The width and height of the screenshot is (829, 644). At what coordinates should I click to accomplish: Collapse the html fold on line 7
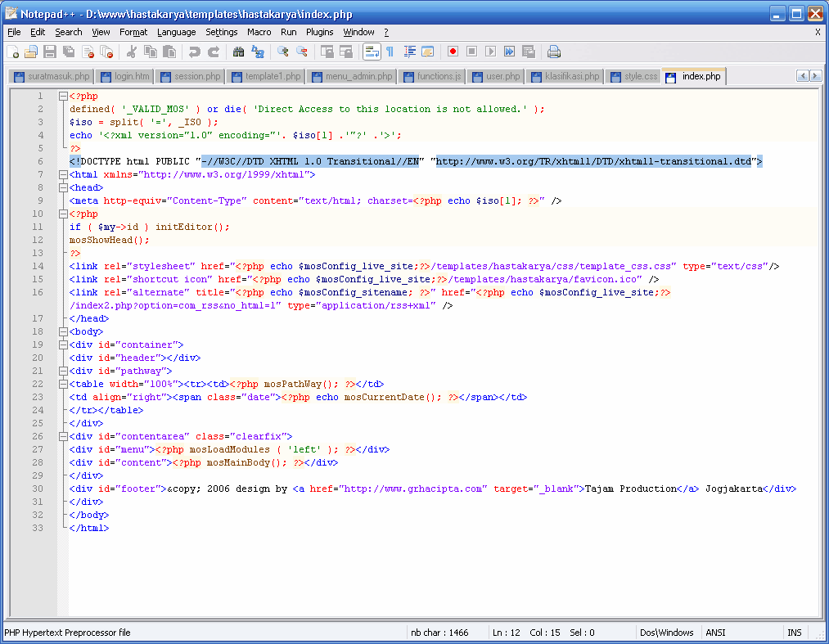coord(63,174)
